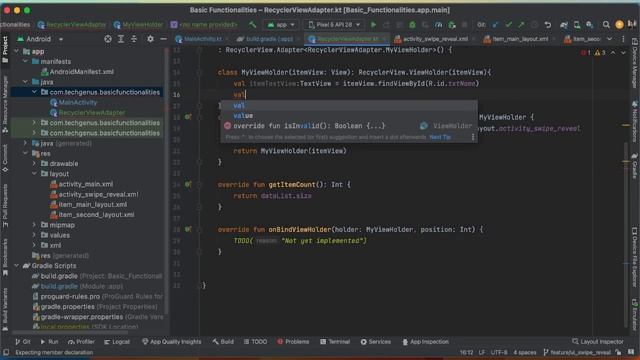Open the profiler gauge icon in toolbar
This screenshot has height=360, width=640.
point(438,24)
